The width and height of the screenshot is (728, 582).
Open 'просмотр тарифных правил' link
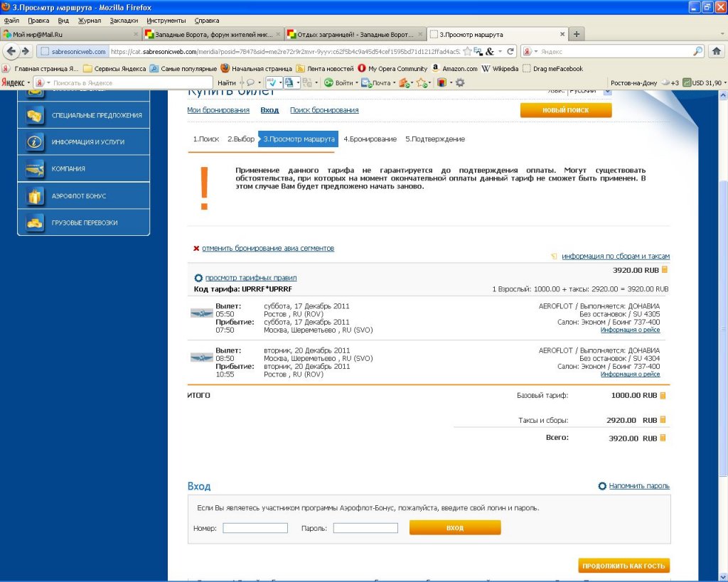pos(251,278)
